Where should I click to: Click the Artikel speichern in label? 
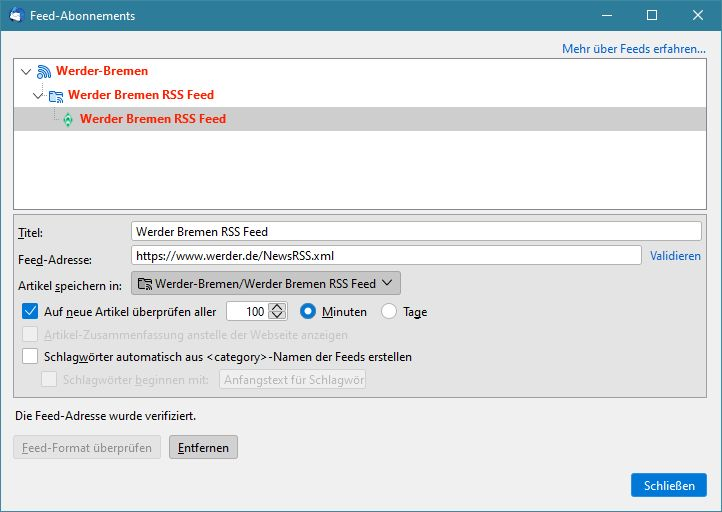tap(70, 285)
